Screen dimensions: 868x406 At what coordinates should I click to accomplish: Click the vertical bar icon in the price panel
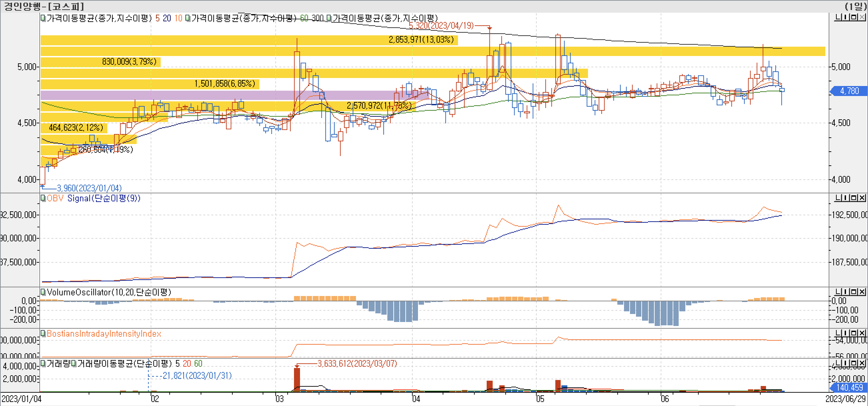click(846, 17)
